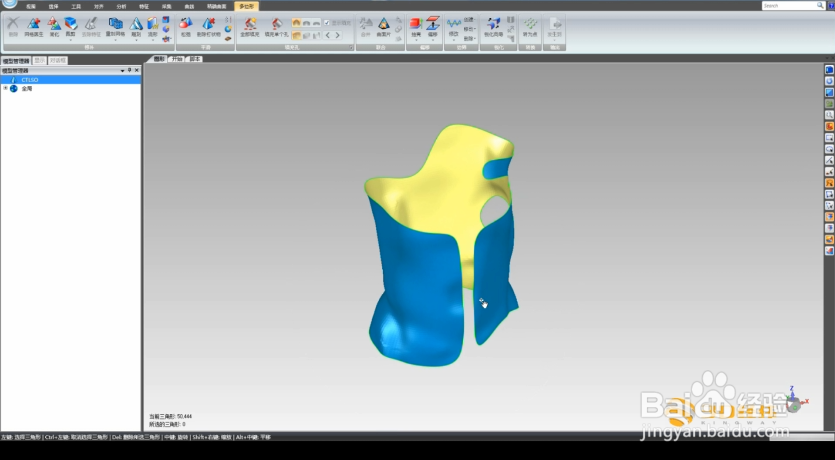Switch to the 视图 ribbon tab

pyautogui.click(x=31, y=6)
